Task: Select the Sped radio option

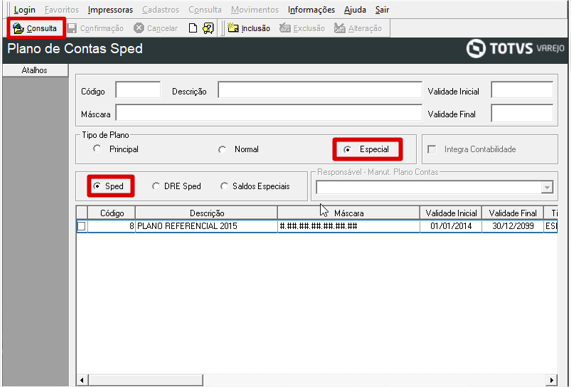Action: coord(97,186)
